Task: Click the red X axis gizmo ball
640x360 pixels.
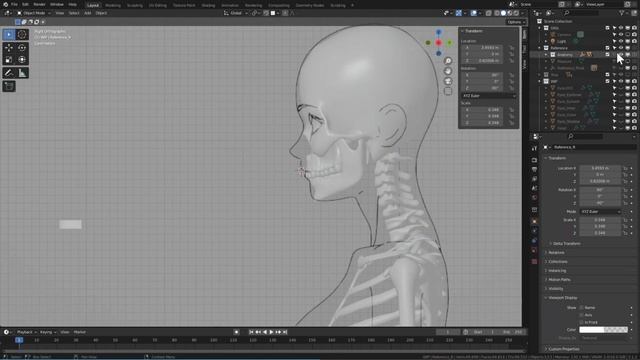Action: [x=439, y=42]
